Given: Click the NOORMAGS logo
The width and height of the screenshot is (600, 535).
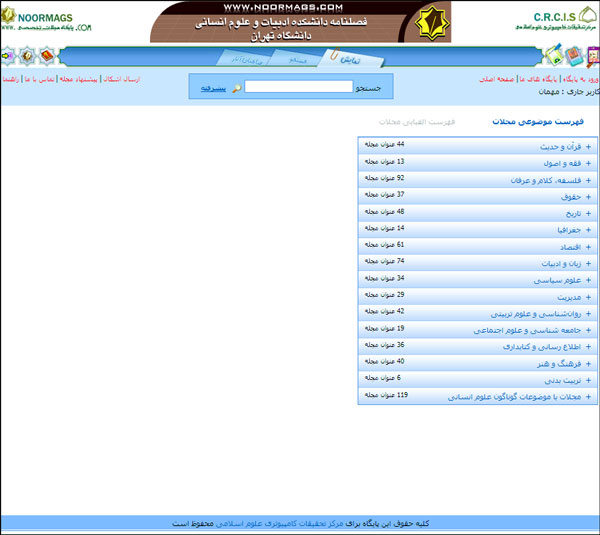Looking at the screenshot, I should coord(46,19).
